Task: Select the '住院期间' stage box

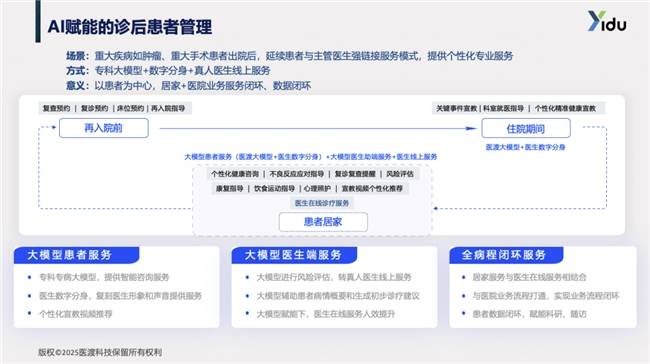Action: pyautogui.click(x=526, y=129)
